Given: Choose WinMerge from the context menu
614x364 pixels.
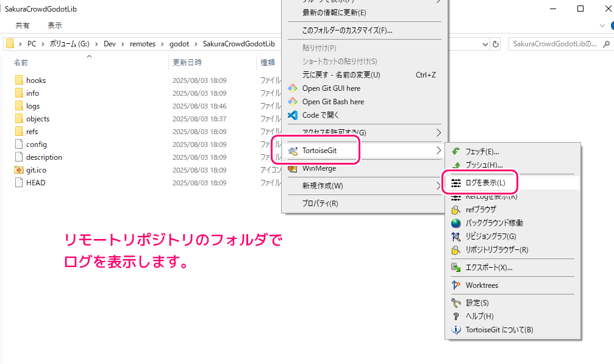Looking at the screenshot, I should [319, 168].
